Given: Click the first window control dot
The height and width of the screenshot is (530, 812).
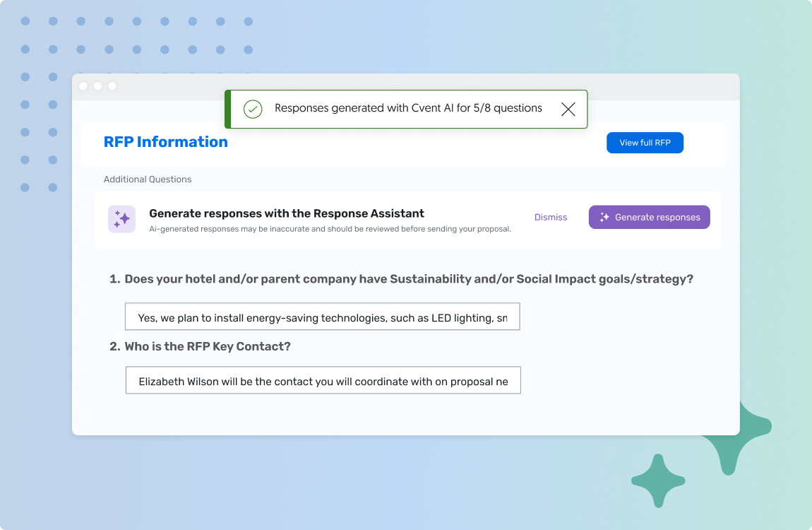Looking at the screenshot, I should (x=83, y=86).
